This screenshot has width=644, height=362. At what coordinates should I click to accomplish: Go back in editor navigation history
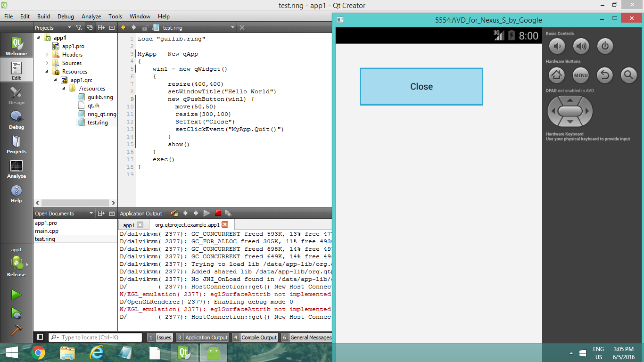coord(123,28)
